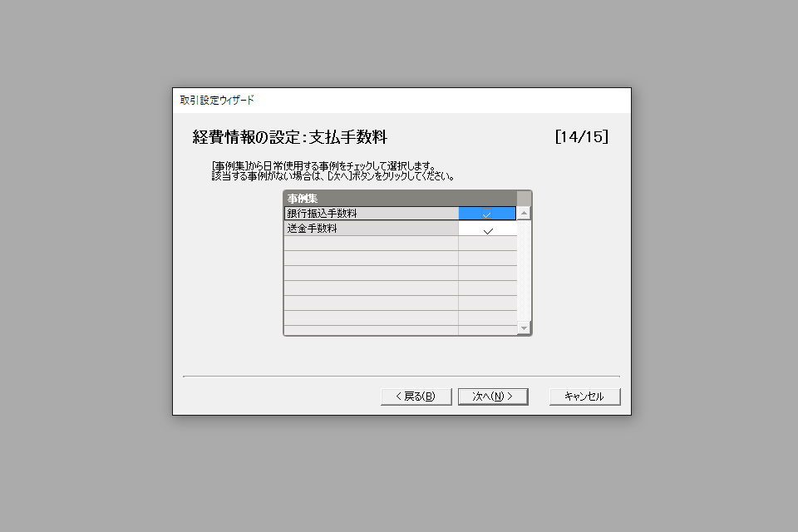Cancel the wizard with キャンセル button

(584, 397)
